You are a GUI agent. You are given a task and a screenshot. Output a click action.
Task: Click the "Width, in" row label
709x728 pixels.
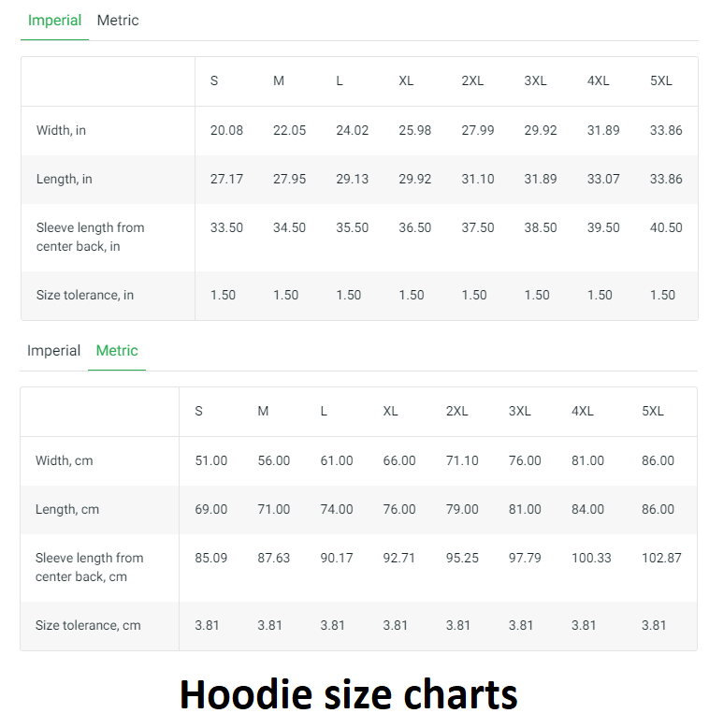point(61,130)
